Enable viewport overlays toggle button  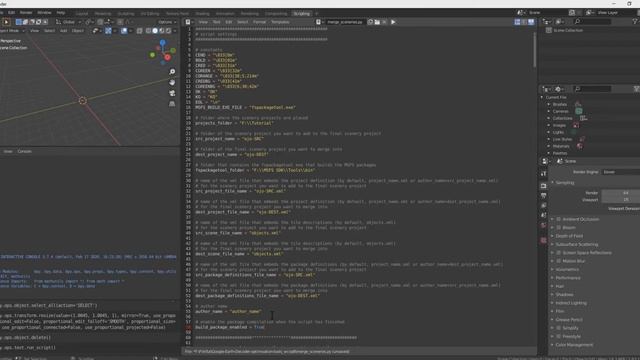[124, 31]
